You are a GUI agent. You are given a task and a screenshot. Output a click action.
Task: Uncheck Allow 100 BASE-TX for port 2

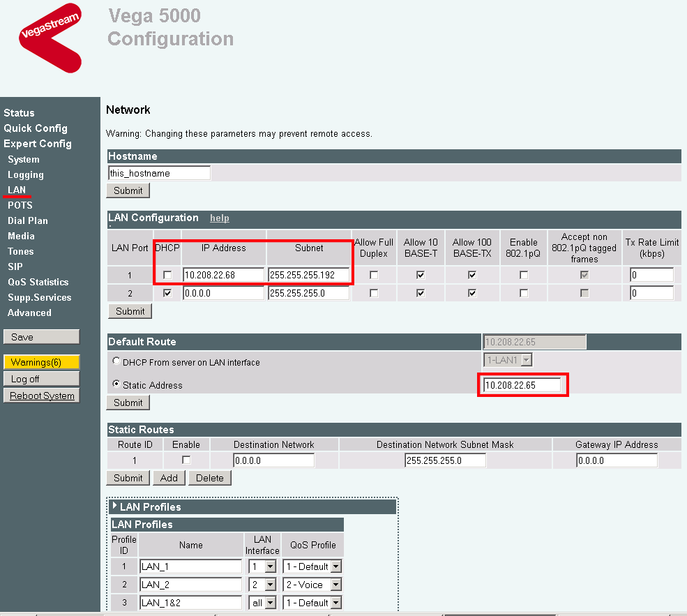tap(472, 293)
